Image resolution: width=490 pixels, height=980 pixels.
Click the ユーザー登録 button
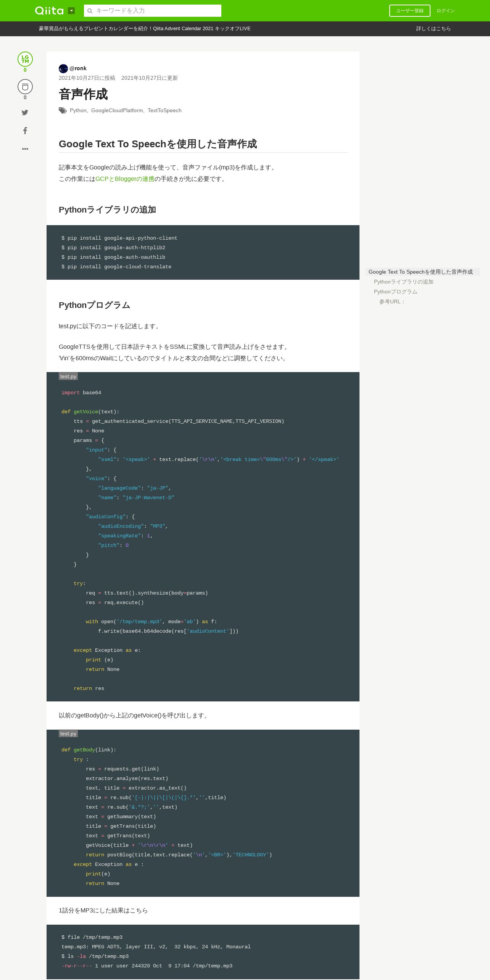(x=409, y=11)
